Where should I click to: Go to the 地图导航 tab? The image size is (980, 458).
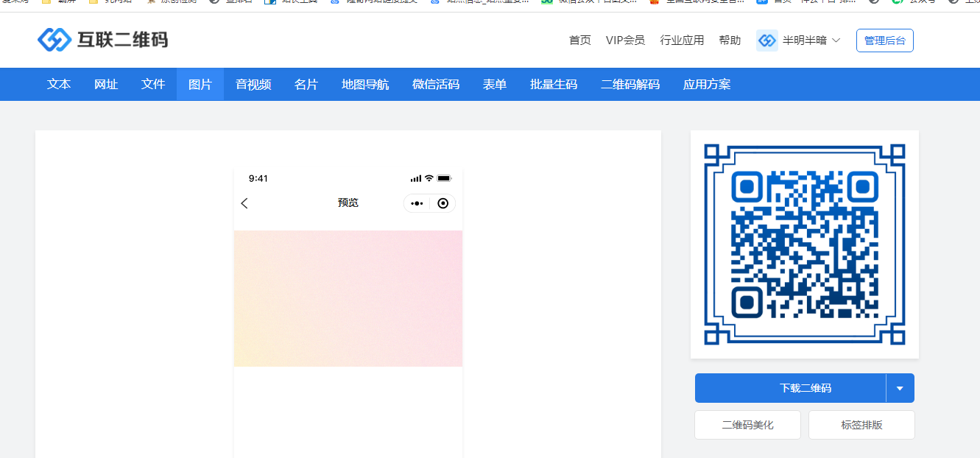pos(365,85)
